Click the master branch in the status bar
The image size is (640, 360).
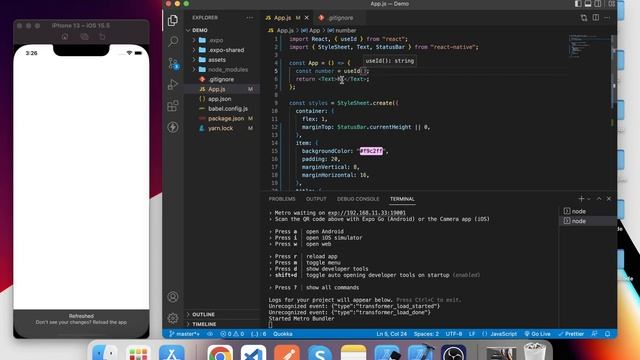(184, 334)
